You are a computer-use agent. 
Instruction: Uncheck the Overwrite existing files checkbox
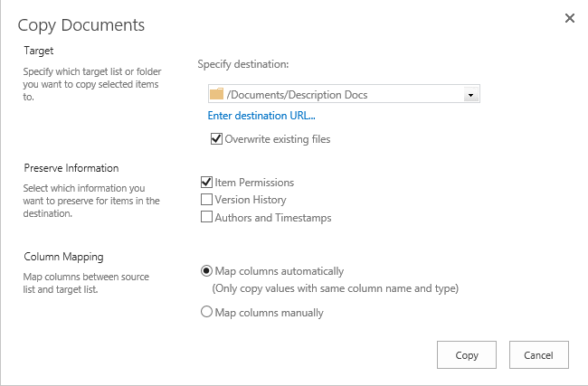click(216, 139)
